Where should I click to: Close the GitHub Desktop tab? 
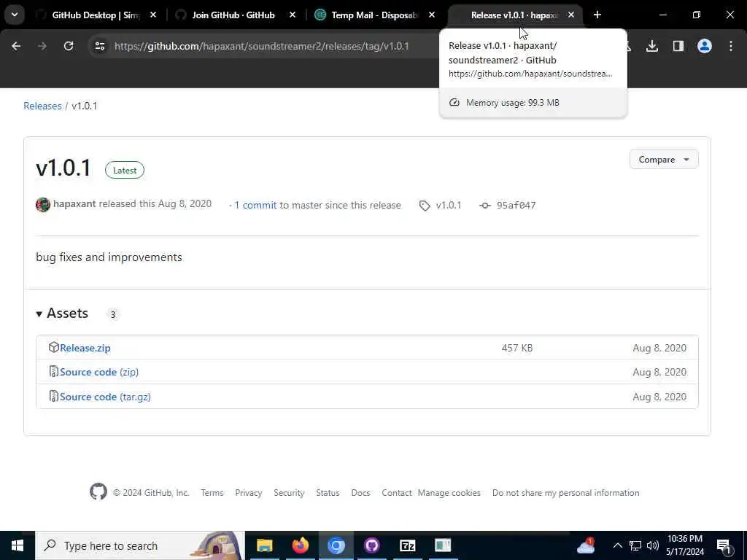click(x=153, y=15)
